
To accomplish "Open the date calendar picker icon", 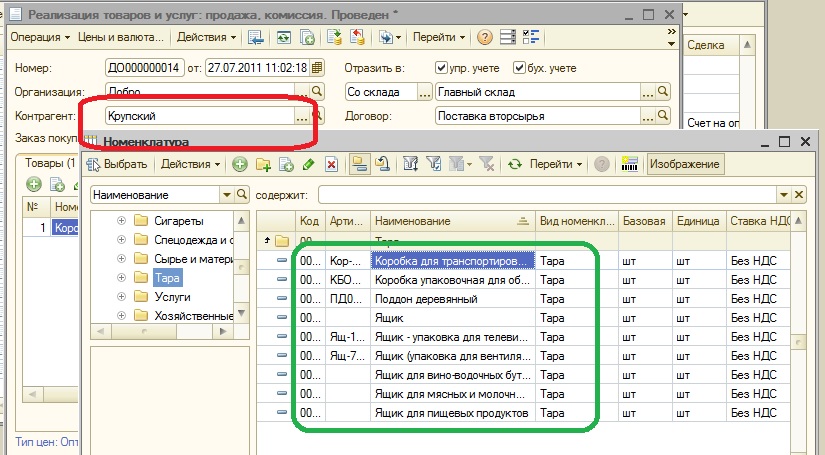I will click(x=317, y=68).
